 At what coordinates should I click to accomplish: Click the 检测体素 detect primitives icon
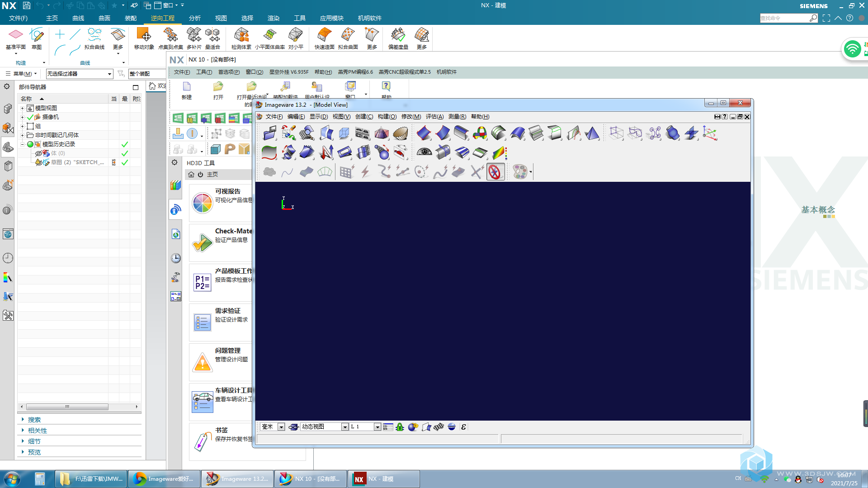pyautogui.click(x=241, y=34)
